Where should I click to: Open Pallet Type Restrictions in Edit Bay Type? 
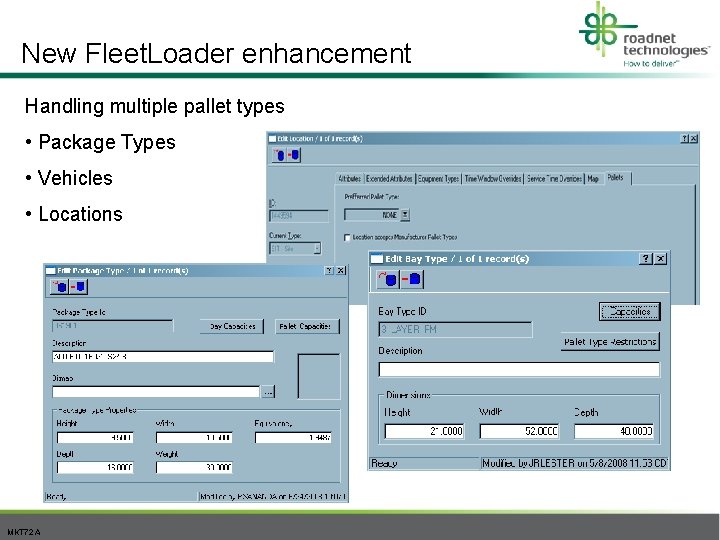click(610, 342)
